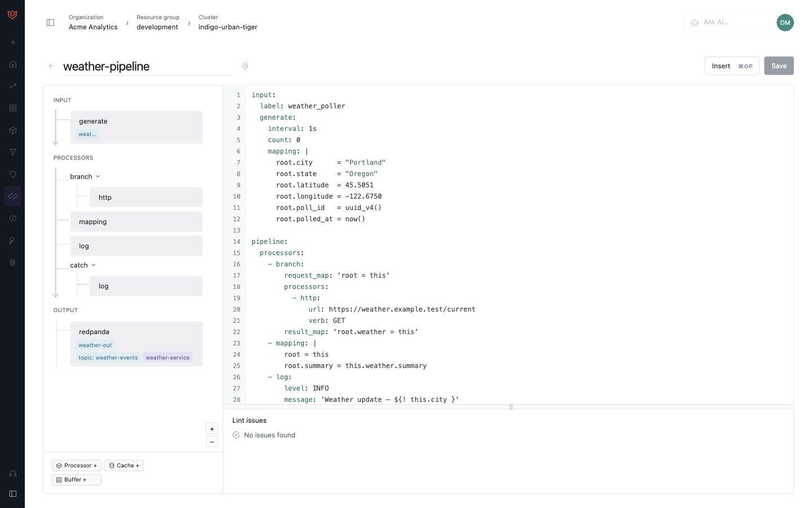Click the hexagon icon right of pipeline title
This screenshot has height=508, width=812.
point(245,66)
